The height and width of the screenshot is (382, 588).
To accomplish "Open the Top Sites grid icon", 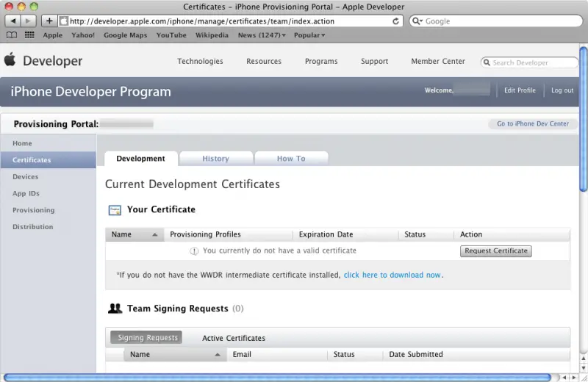I will coord(29,35).
